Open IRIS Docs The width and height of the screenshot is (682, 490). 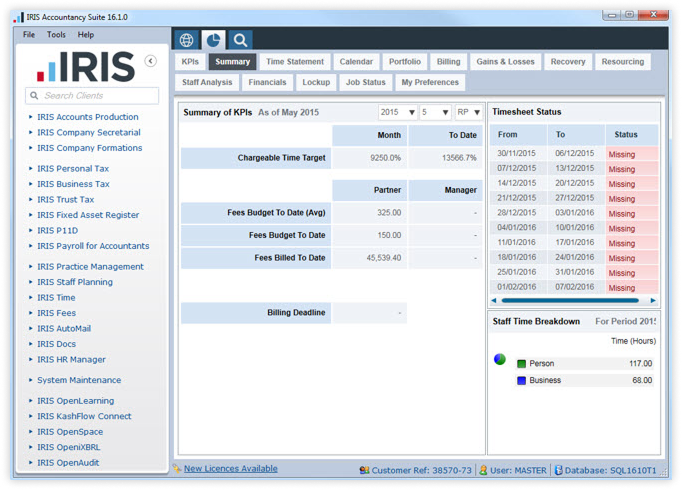57,344
